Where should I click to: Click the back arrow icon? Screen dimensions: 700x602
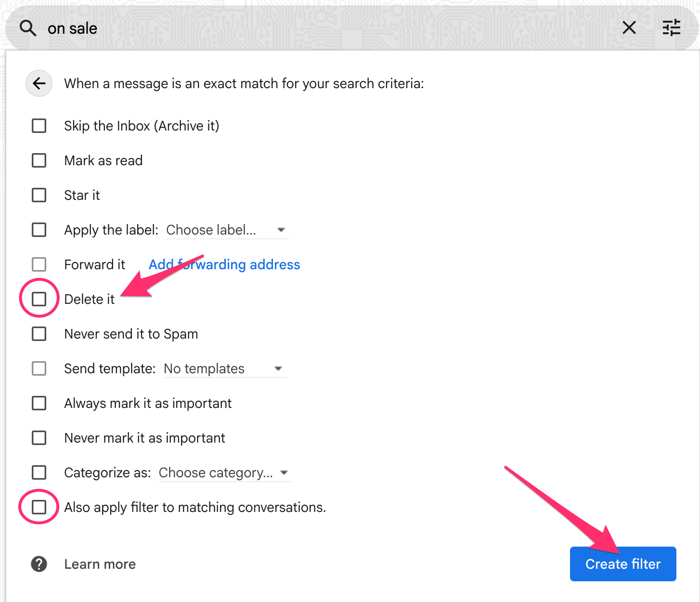pos(39,83)
